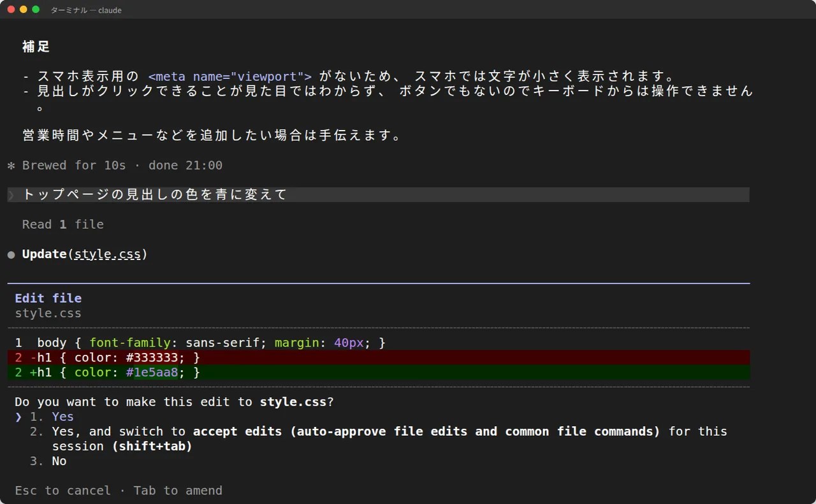Click the selection arrow beside Yes

[18, 417]
